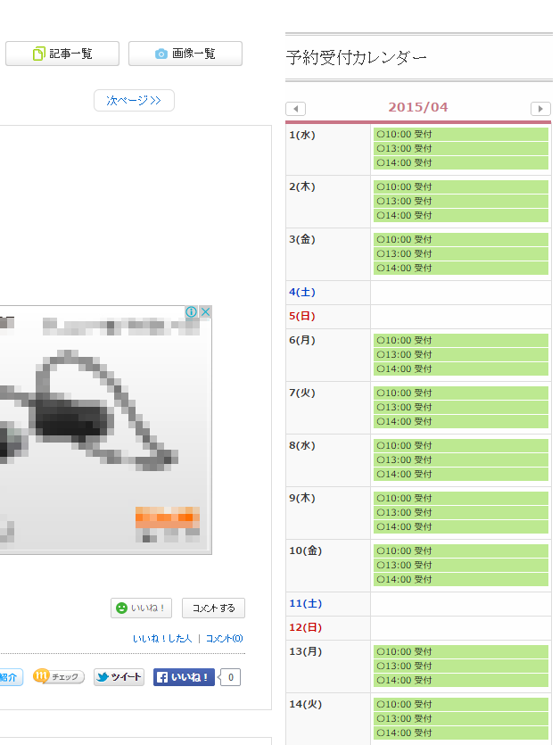Screen dimensions: 560x745
Task: Close the advertisement with X icon
Action: pos(205,312)
